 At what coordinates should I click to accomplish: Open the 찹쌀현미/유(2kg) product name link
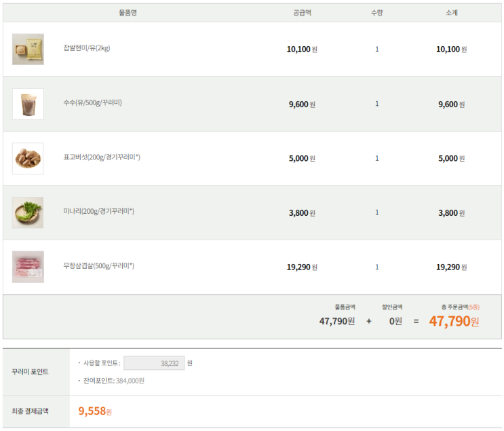click(86, 48)
